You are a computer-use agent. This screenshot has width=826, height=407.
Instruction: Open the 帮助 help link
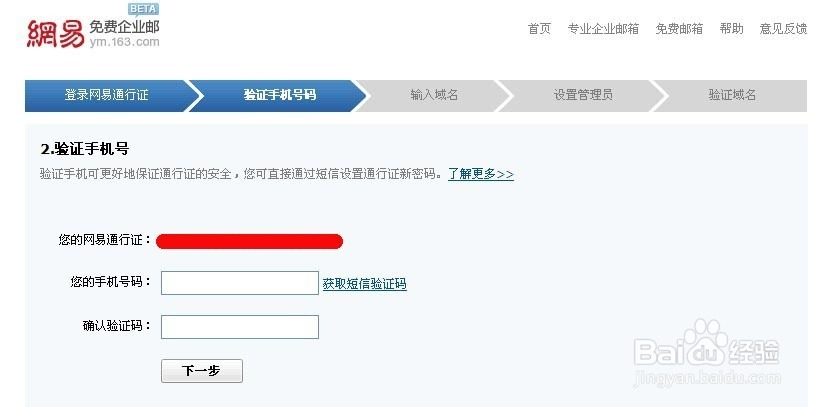(731, 29)
